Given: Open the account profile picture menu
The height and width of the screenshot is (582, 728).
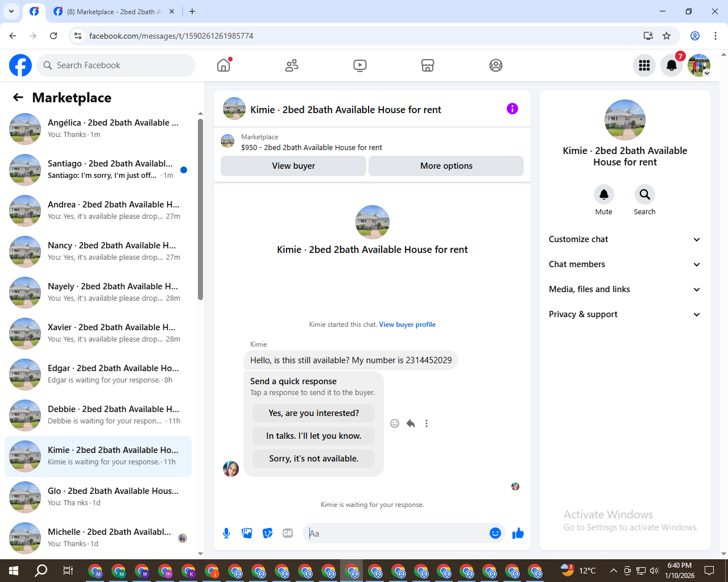Looking at the screenshot, I should coord(699,65).
